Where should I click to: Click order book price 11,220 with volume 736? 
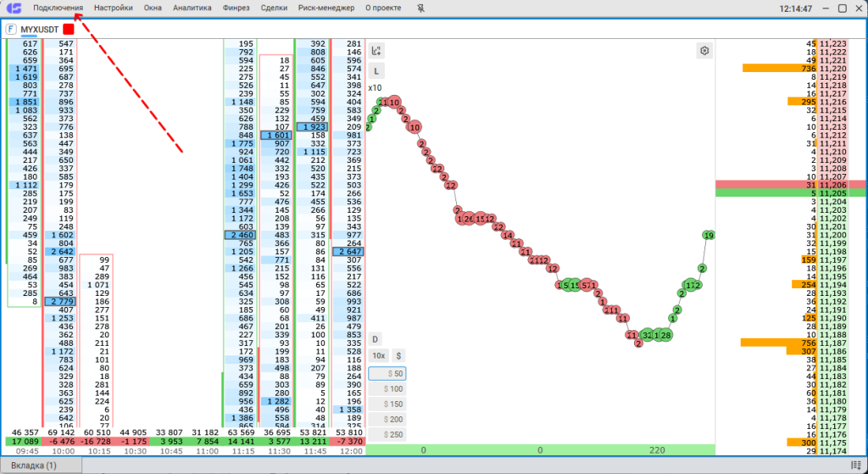tap(792, 69)
